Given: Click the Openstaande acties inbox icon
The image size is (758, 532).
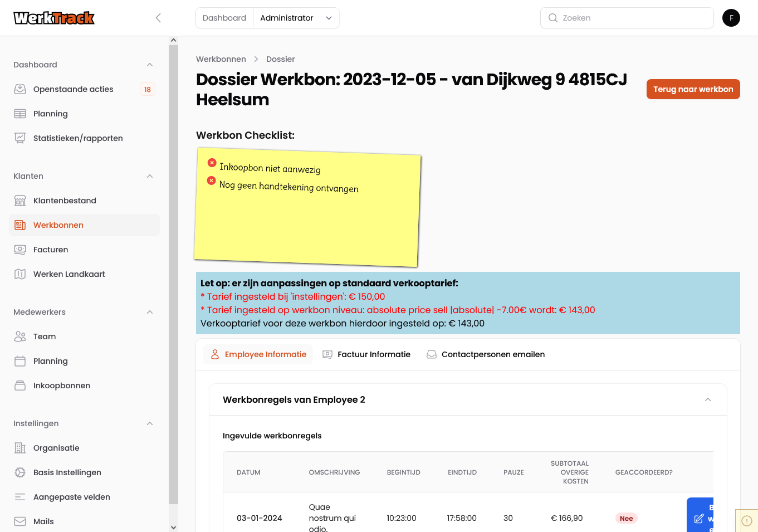Looking at the screenshot, I should [20, 89].
